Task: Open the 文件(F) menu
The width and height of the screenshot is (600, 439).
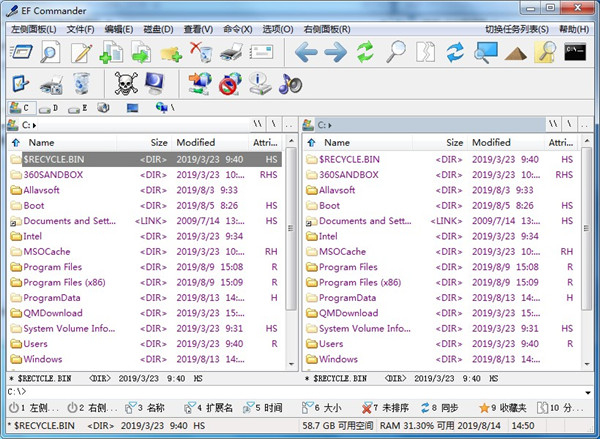Action: click(80, 29)
